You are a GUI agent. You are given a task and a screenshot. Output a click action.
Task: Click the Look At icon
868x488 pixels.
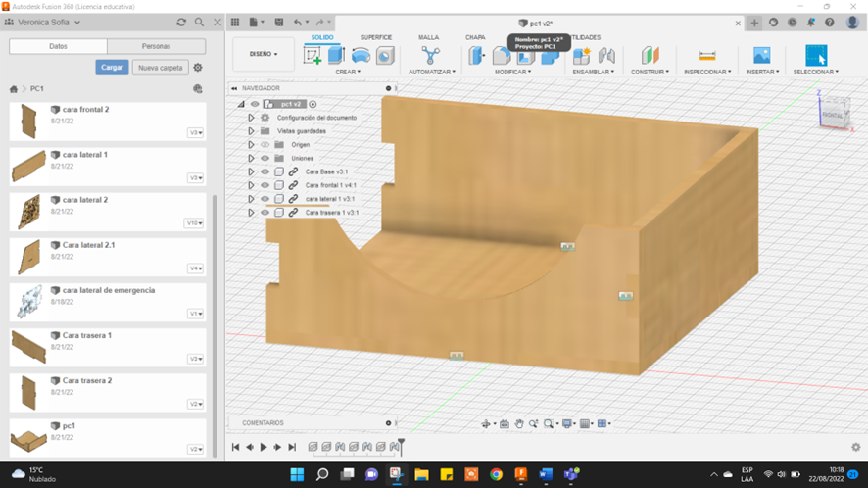[x=505, y=423]
